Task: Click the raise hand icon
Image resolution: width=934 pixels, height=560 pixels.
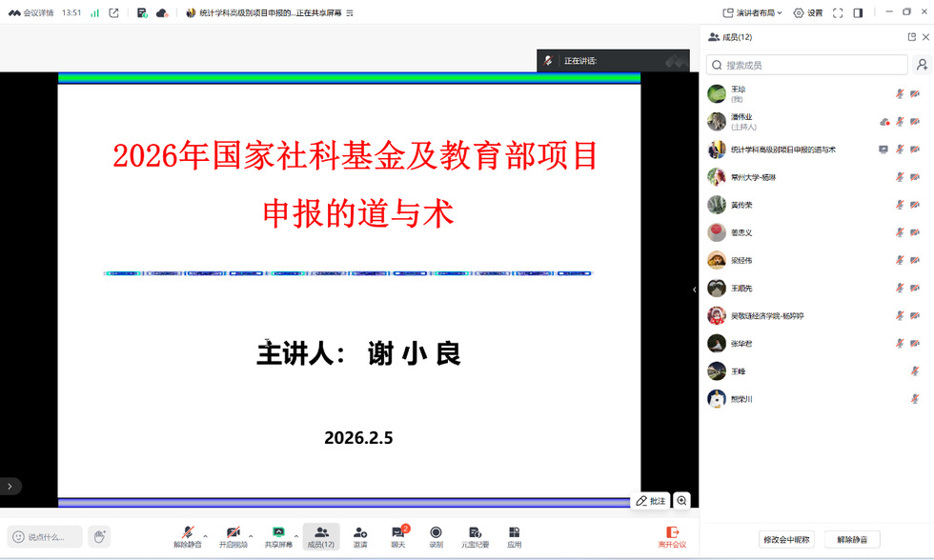Action: pyautogui.click(x=99, y=536)
